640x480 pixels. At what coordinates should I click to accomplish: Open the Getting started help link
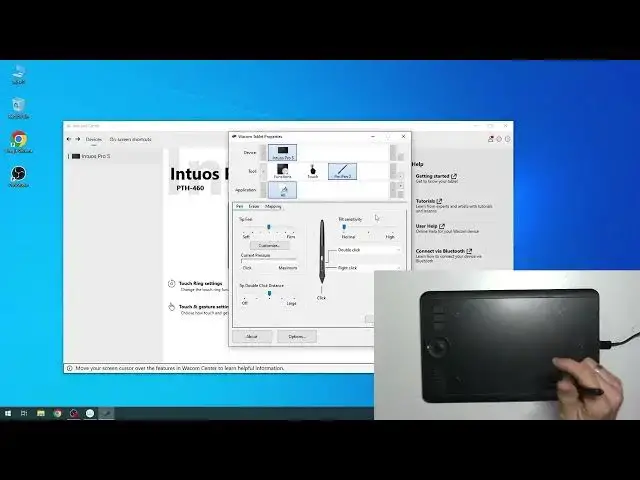tap(436, 176)
